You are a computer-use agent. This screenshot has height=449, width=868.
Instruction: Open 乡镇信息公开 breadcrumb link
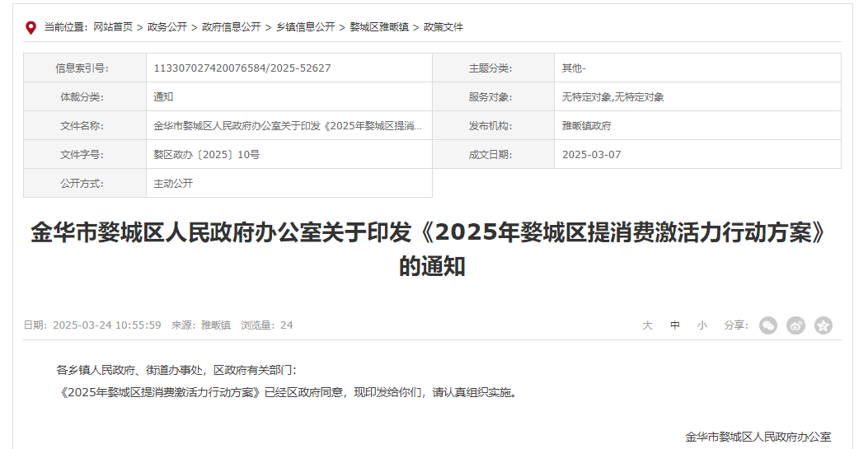[306, 27]
